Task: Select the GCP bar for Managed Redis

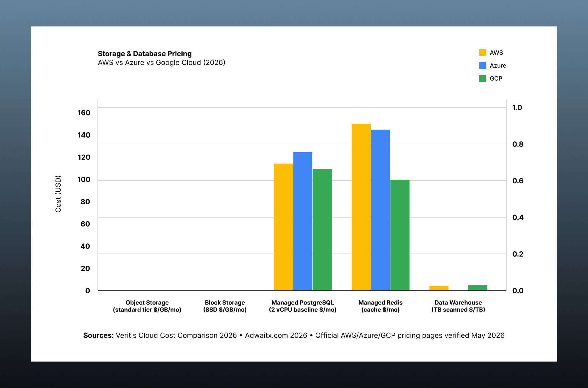Action: 400,235
